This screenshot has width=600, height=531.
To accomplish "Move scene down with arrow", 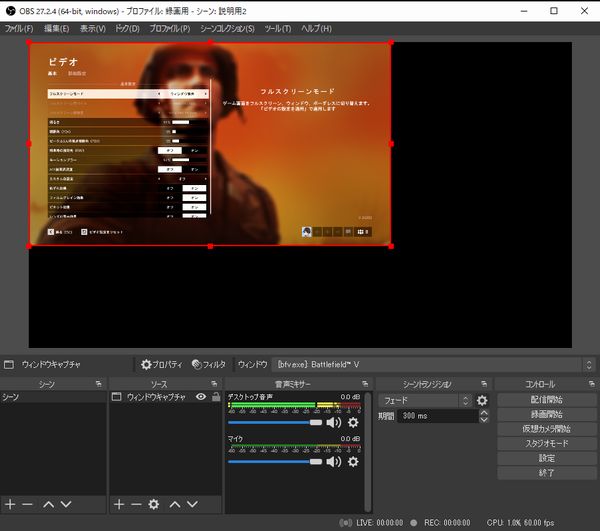I will pyautogui.click(x=66, y=504).
